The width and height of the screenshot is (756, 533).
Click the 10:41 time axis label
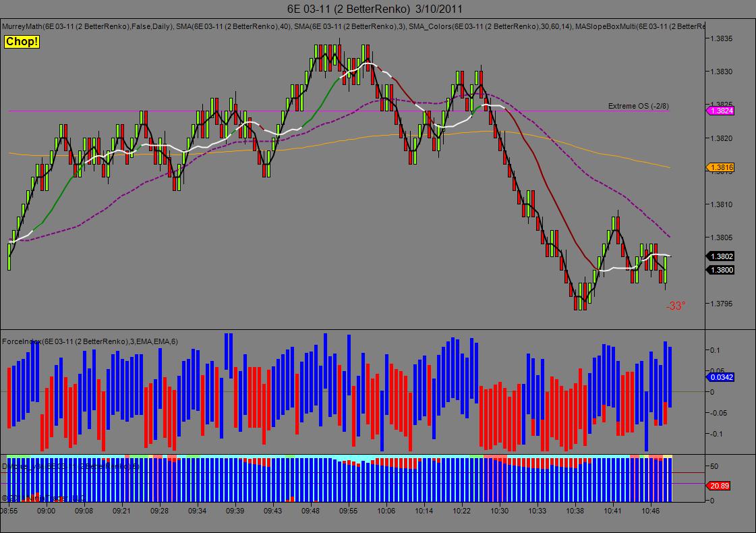point(613,510)
